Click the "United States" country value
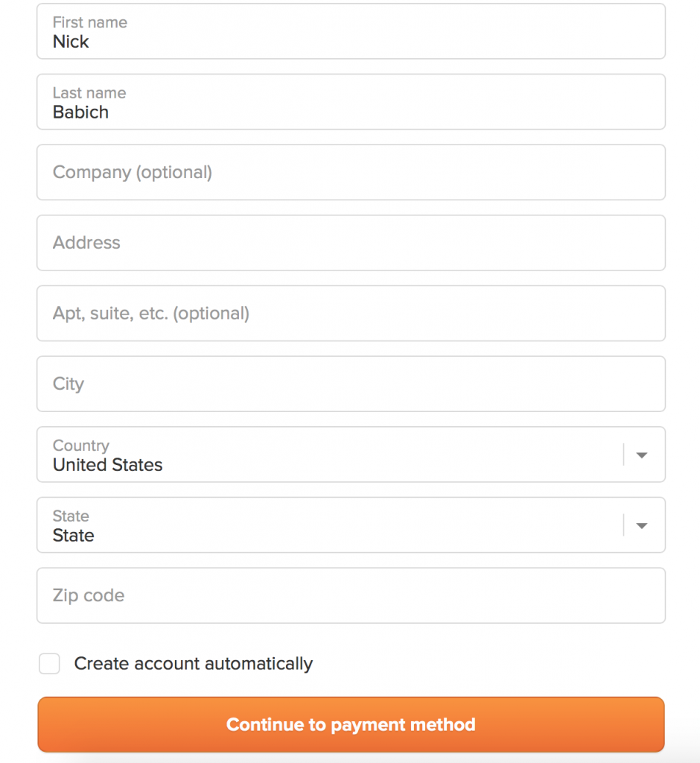This screenshot has height=763, width=700. coord(107,465)
